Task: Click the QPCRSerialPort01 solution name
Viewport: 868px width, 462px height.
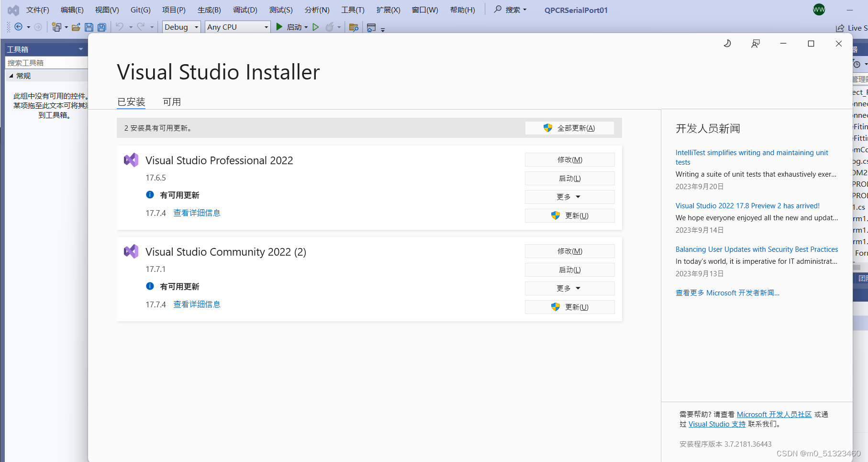Action: tap(576, 10)
